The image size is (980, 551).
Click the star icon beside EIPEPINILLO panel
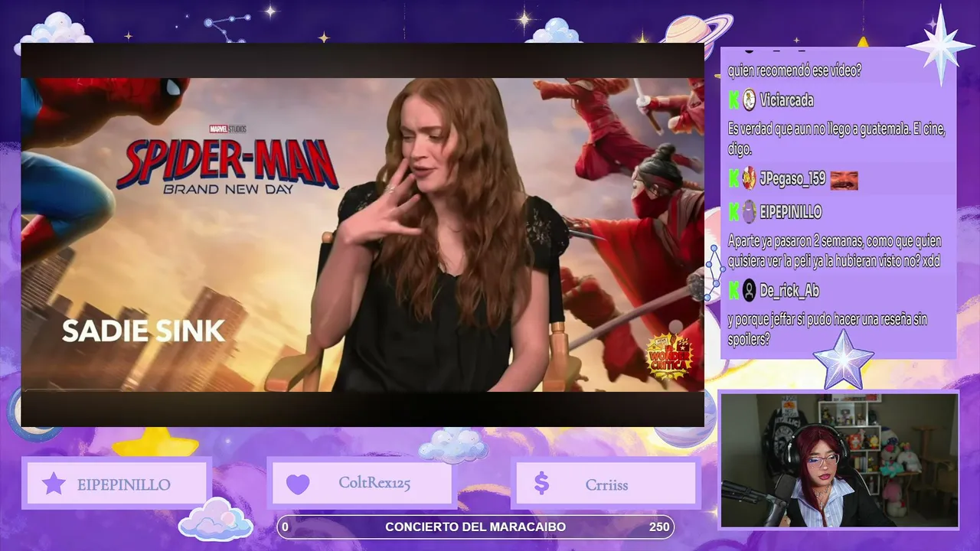53,484
